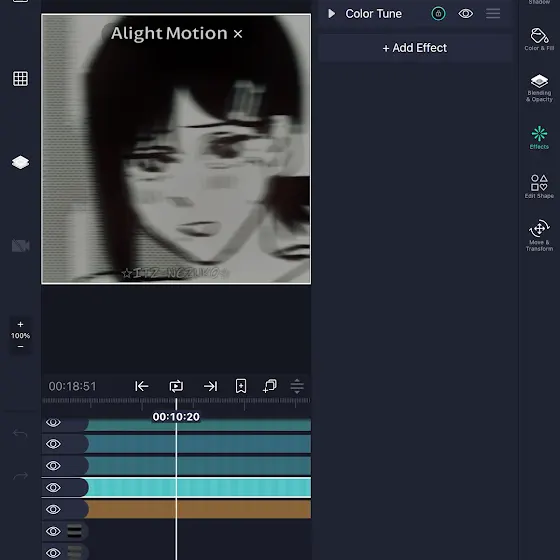Toggle visibility of the selected cyan layer
The width and height of the screenshot is (560, 560).
[53, 488]
